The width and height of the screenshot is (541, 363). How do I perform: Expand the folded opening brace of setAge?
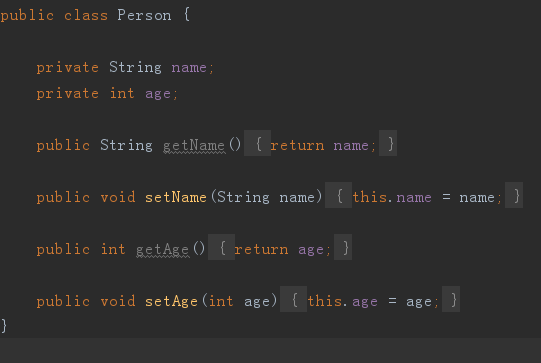point(294,299)
